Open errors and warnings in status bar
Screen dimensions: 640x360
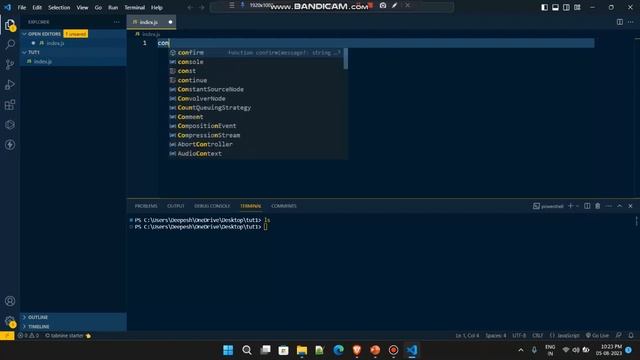coord(28,336)
